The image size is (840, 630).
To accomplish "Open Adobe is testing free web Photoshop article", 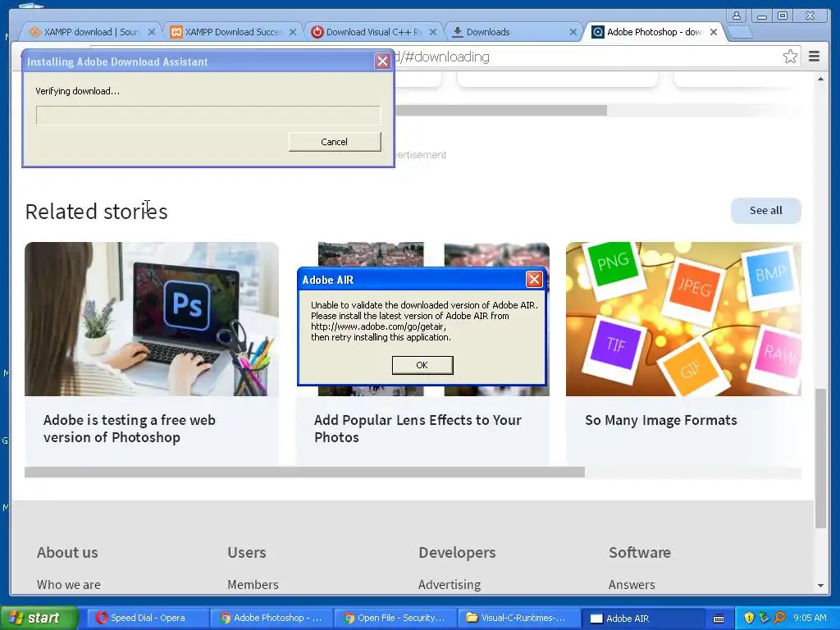I will 129,428.
